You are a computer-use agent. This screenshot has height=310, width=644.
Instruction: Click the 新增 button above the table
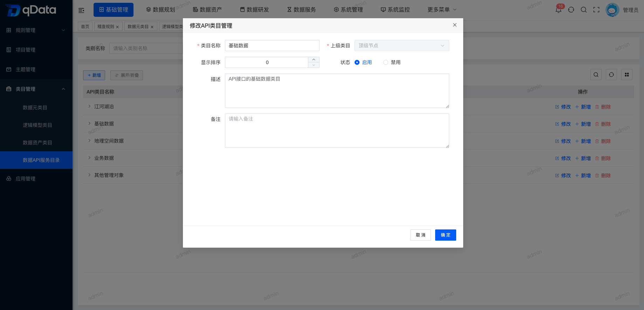[95, 75]
